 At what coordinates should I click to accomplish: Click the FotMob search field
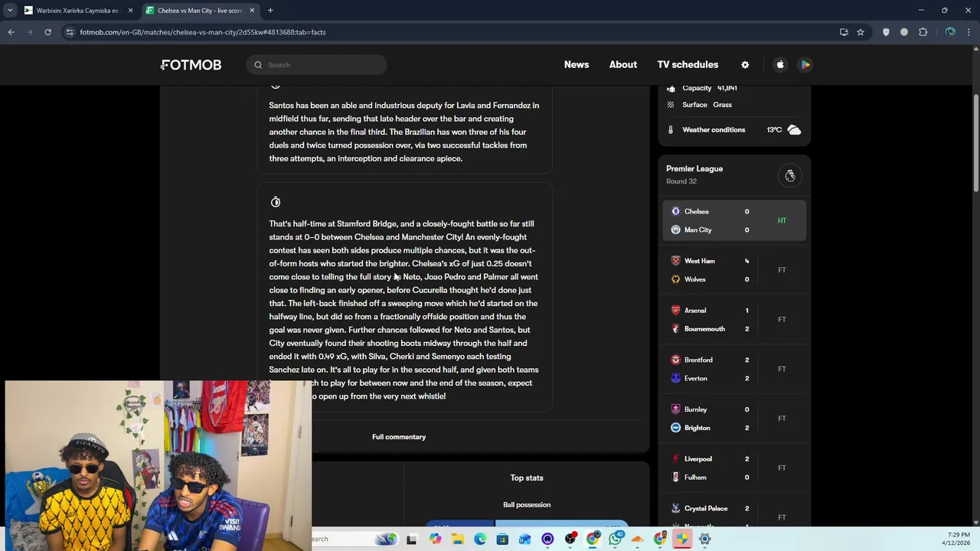tap(316, 65)
